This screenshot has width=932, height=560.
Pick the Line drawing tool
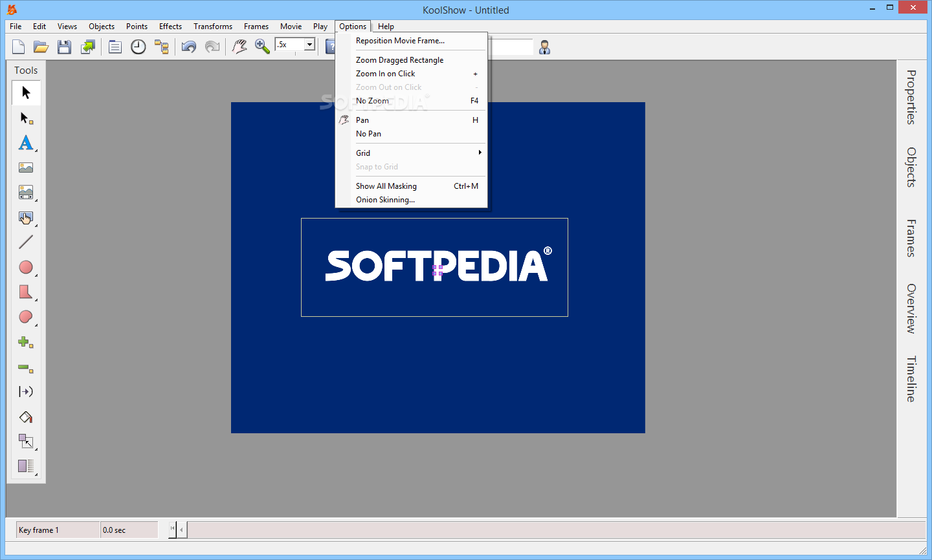point(26,242)
